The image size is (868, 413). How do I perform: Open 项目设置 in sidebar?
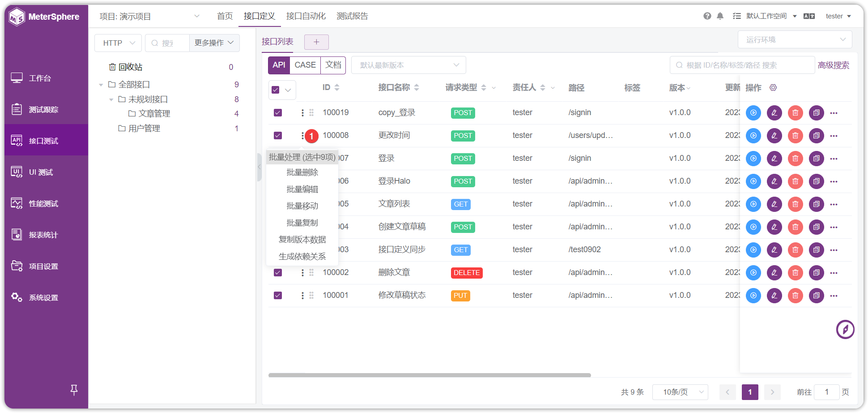click(x=47, y=266)
